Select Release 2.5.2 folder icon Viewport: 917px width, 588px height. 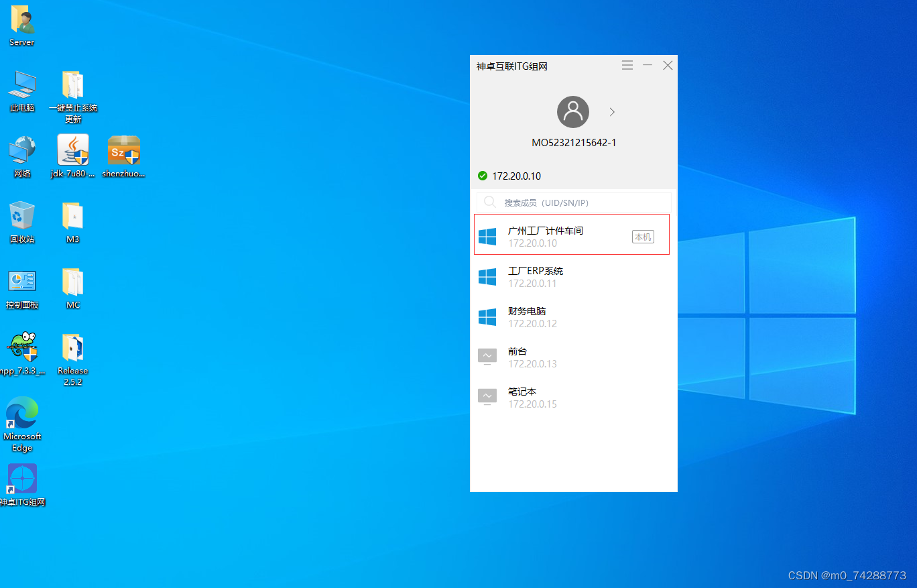[x=73, y=359]
